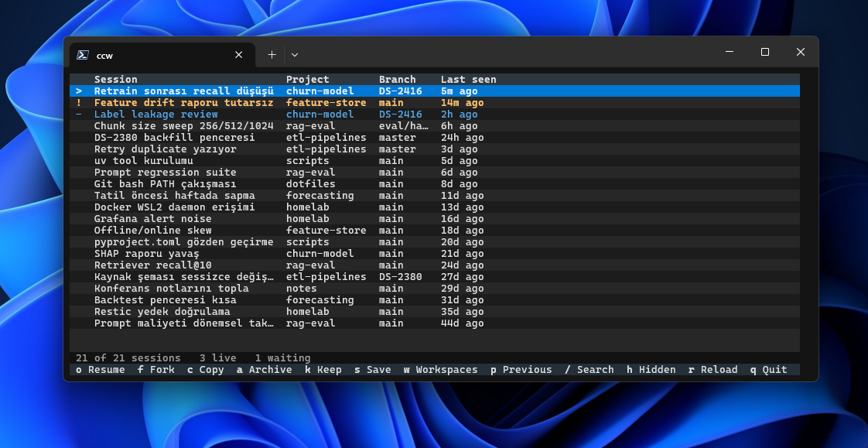Close the ccw tab
This screenshot has height=448, width=868.
pos(238,55)
